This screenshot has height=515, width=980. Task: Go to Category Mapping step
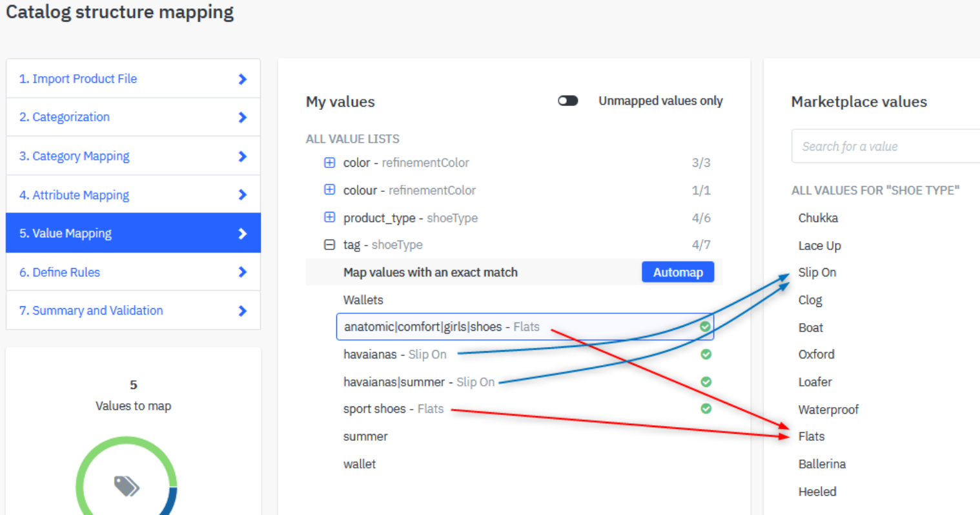pos(74,156)
